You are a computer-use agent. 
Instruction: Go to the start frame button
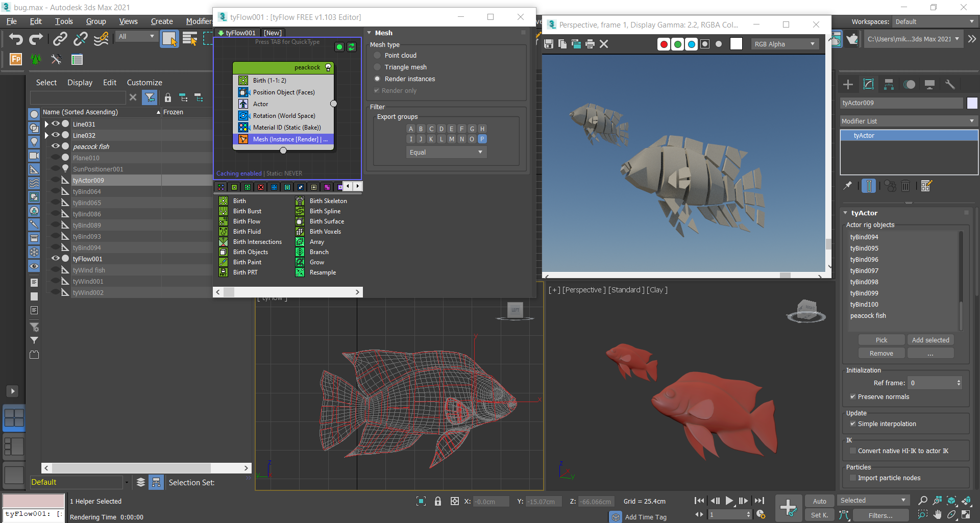pyautogui.click(x=699, y=501)
